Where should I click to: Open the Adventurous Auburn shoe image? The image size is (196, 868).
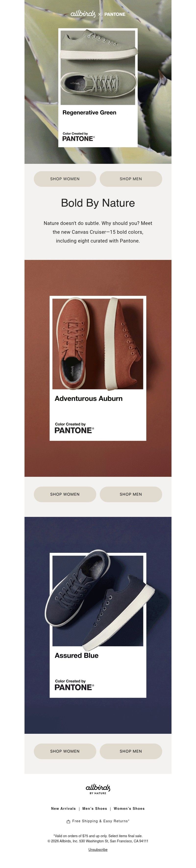point(98,344)
